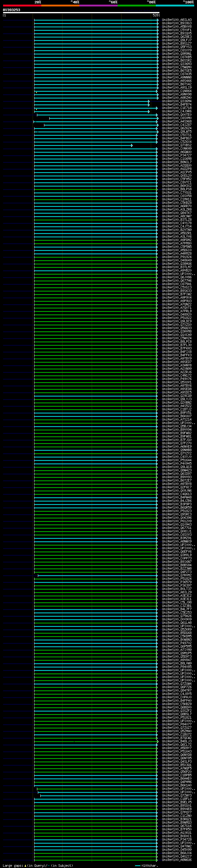Select hit label UniRef100_C7YGU1
Screen dimensions: 197x868
click(177, 193)
